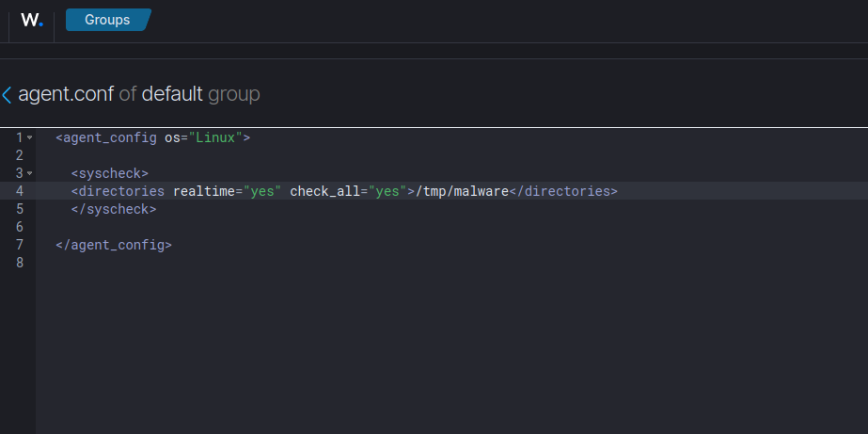Click the check_all attribute name

325,191
